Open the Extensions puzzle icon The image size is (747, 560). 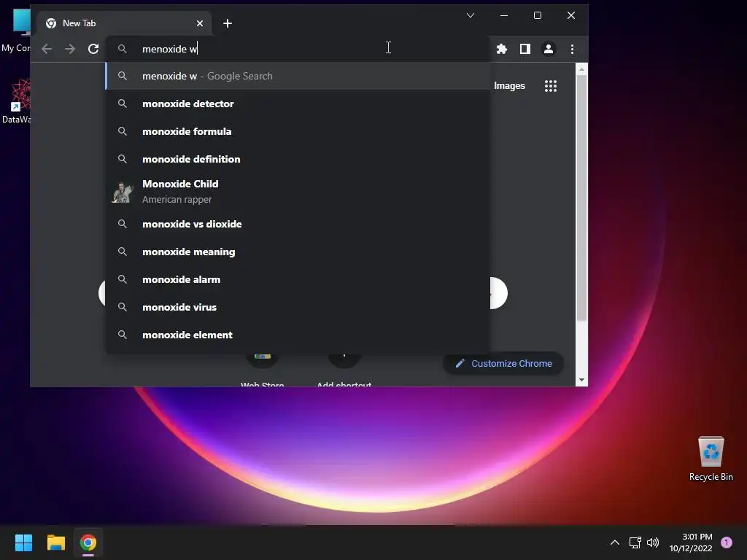(x=502, y=49)
